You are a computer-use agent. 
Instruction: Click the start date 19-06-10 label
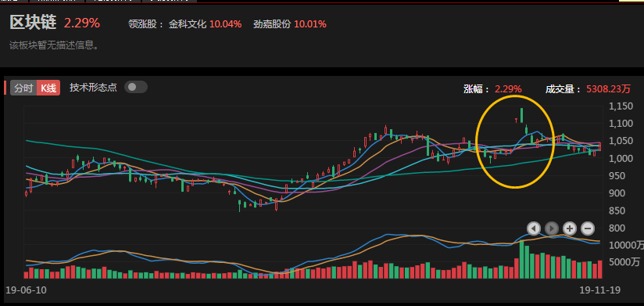click(27, 290)
